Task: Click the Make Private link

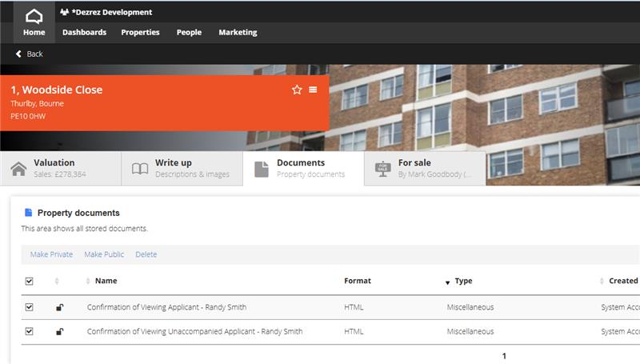Action: pyautogui.click(x=51, y=254)
